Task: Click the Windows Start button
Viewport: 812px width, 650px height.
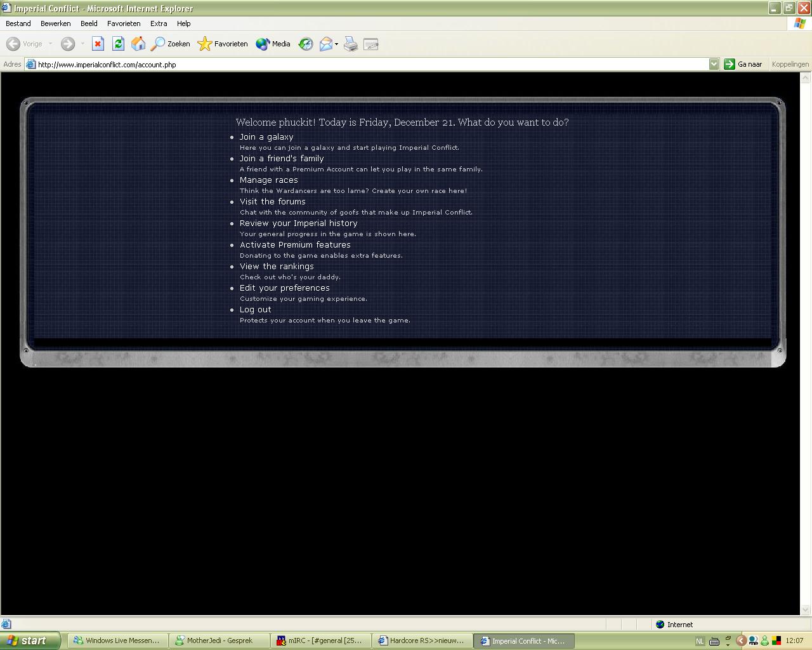Action: 30,640
